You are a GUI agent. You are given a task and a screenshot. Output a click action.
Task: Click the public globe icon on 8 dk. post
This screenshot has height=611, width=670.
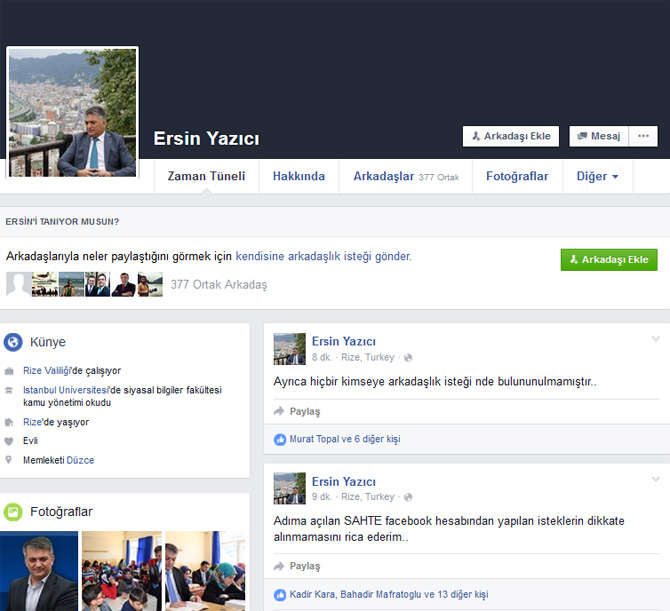(x=408, y=358)
